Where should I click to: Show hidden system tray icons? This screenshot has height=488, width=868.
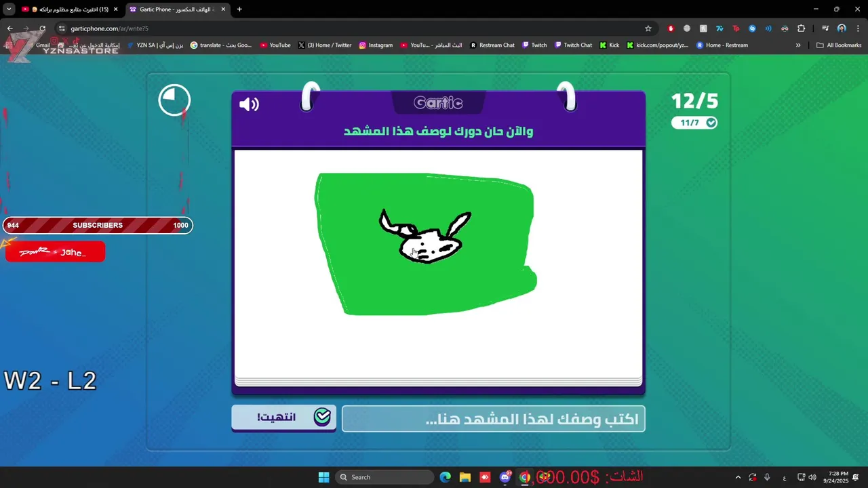(x=738, y=477)
